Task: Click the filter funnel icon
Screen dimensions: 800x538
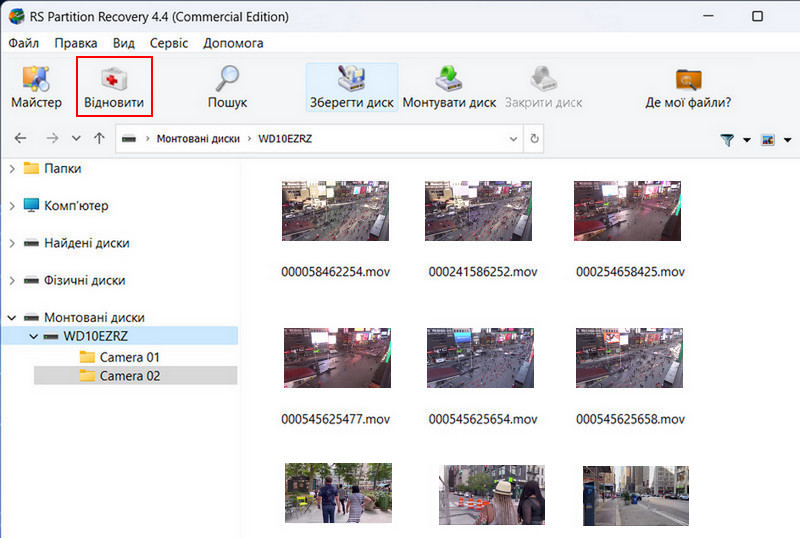Action: coord(727,139)
